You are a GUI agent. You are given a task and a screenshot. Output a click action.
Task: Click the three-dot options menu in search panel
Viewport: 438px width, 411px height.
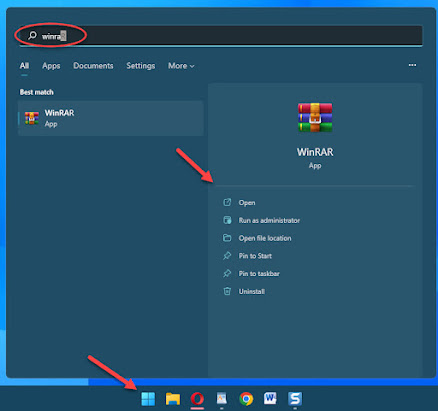pos(412,65)
